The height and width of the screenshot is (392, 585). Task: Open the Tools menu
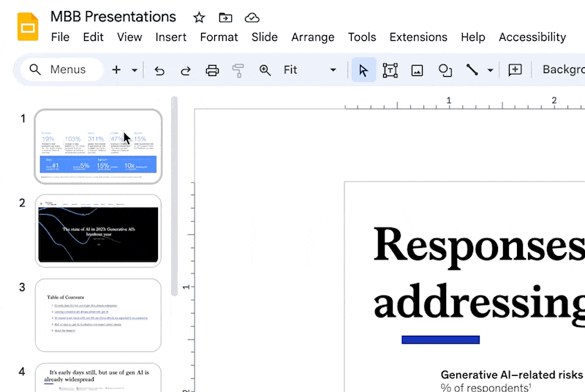[362, 37]
